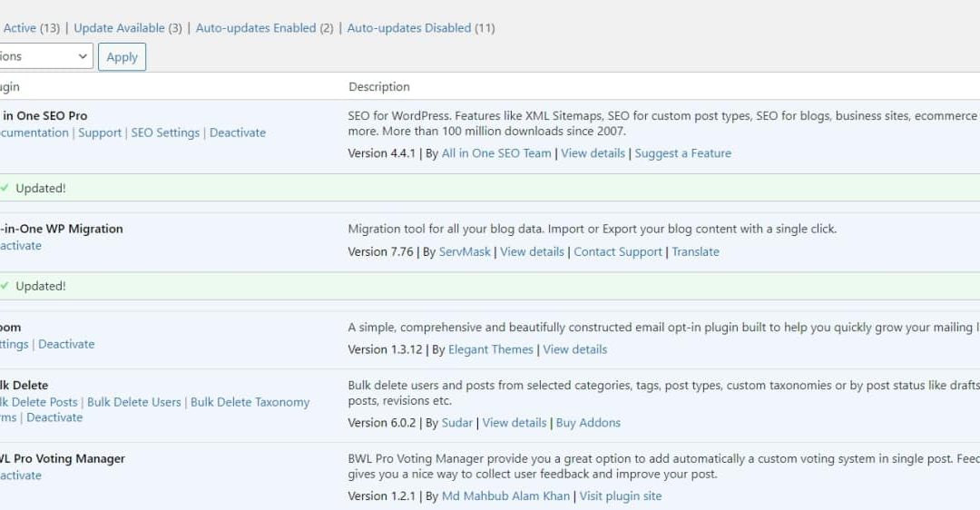The image size is (980, 510).
Task: Click the WP Migration plugin title
Action: pyautogui.click(x=62, y=229)
